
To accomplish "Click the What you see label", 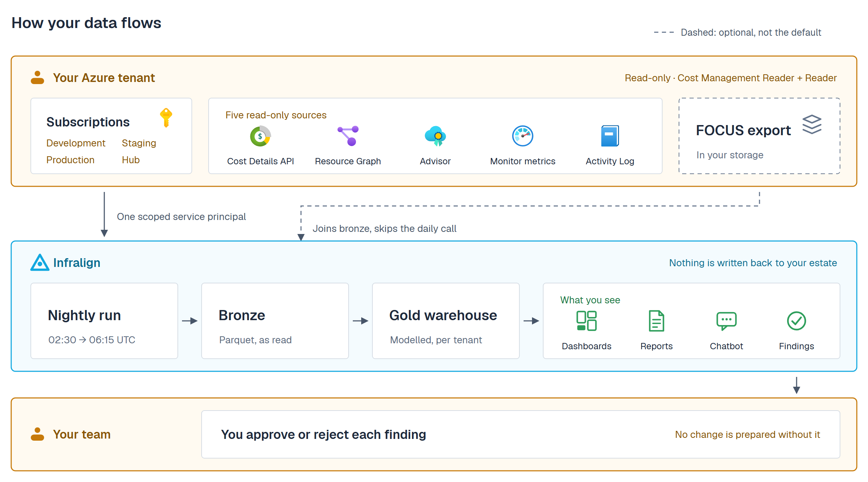I will 590,300.
